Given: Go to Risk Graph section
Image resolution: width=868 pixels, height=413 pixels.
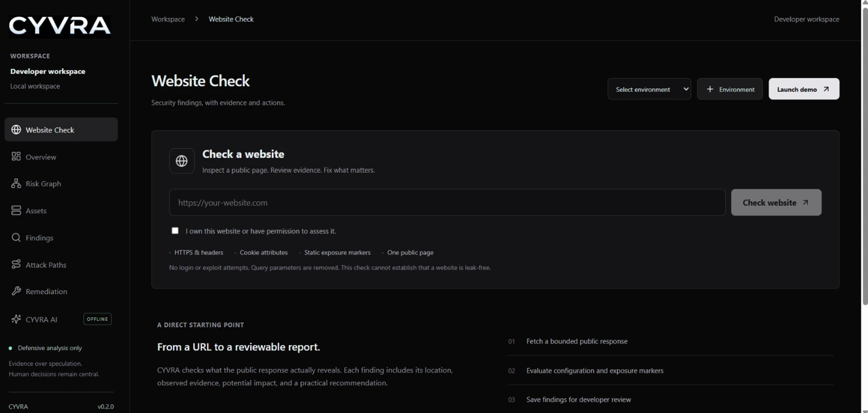Looking at the screenshot, I should click(61, 184).
